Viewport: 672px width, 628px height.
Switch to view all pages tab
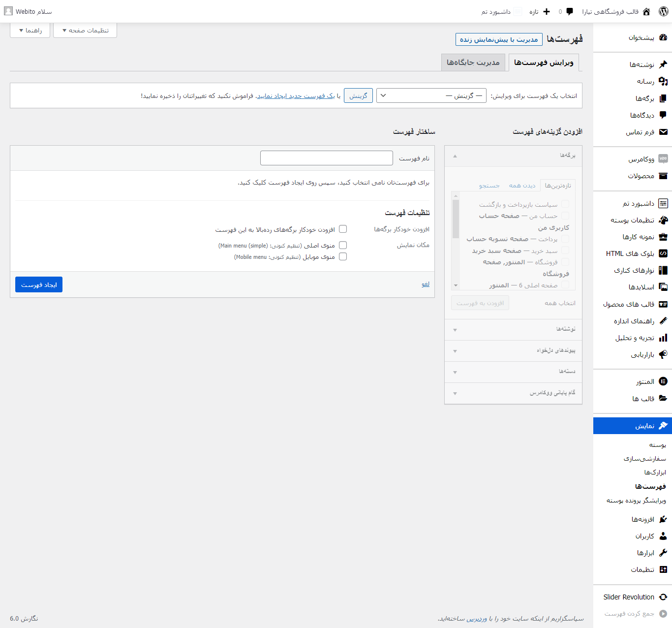click(x=522, y=186)
